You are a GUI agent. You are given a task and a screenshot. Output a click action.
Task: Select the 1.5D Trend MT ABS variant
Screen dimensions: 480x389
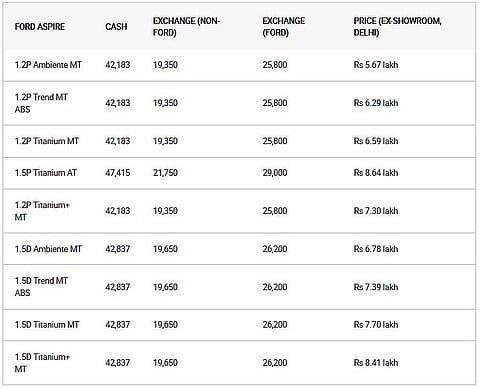point(41,287)
